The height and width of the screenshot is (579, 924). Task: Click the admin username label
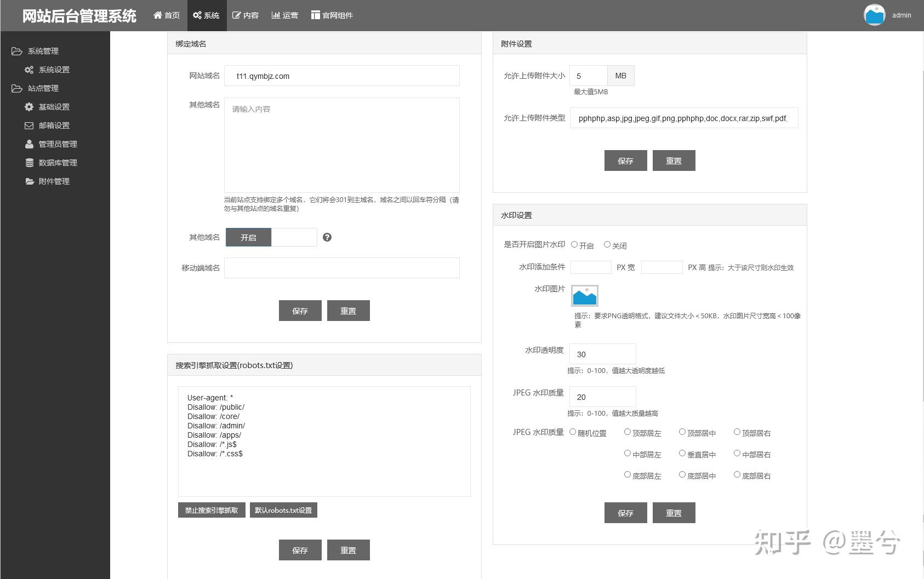[902, 15]
